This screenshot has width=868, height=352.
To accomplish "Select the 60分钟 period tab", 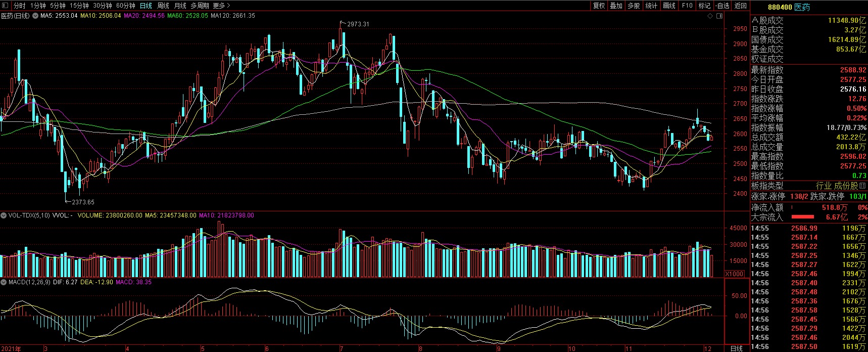I will (x=126, y=6).
